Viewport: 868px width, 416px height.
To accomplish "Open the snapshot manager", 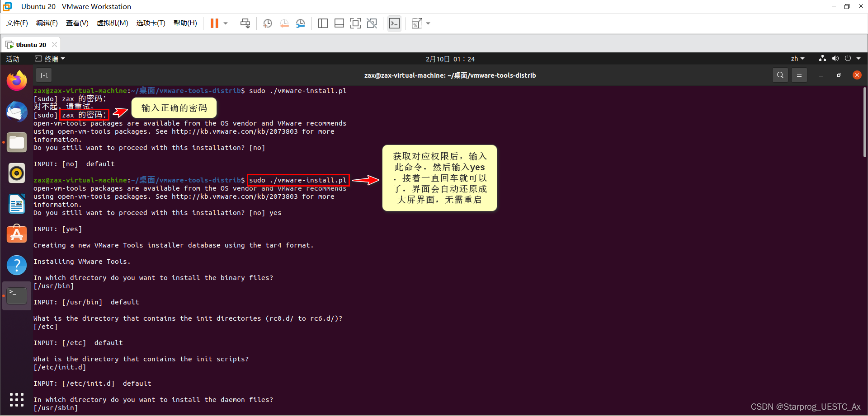I will coord(301,23).
